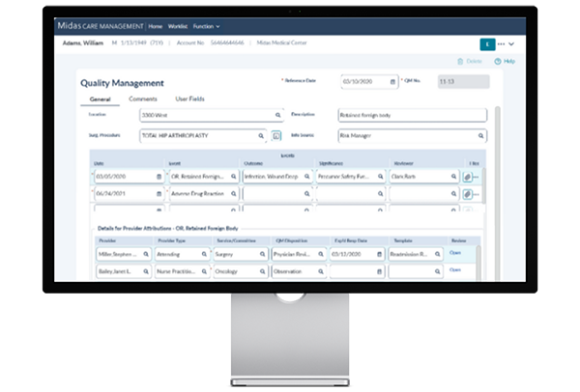Search lookup in Physician Review disposition field

(321, 254)
